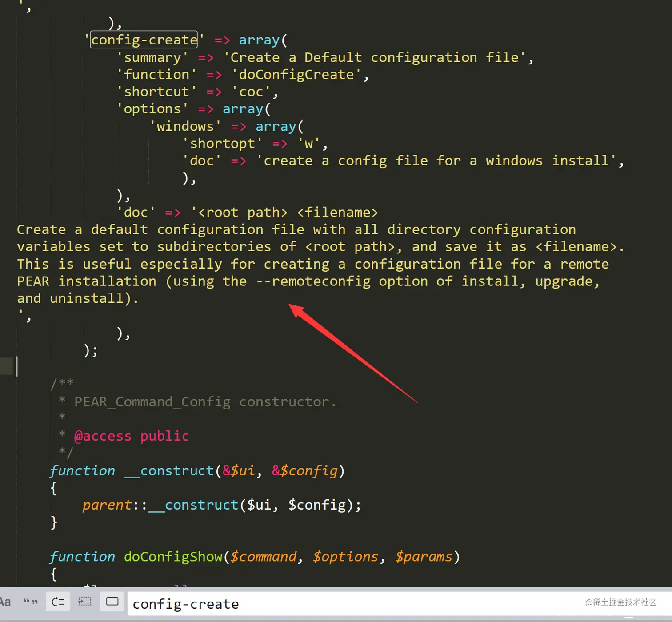Click 'create a config file for a windows install'
This screenshot has width=672, height=622.
tap(436, 161)
